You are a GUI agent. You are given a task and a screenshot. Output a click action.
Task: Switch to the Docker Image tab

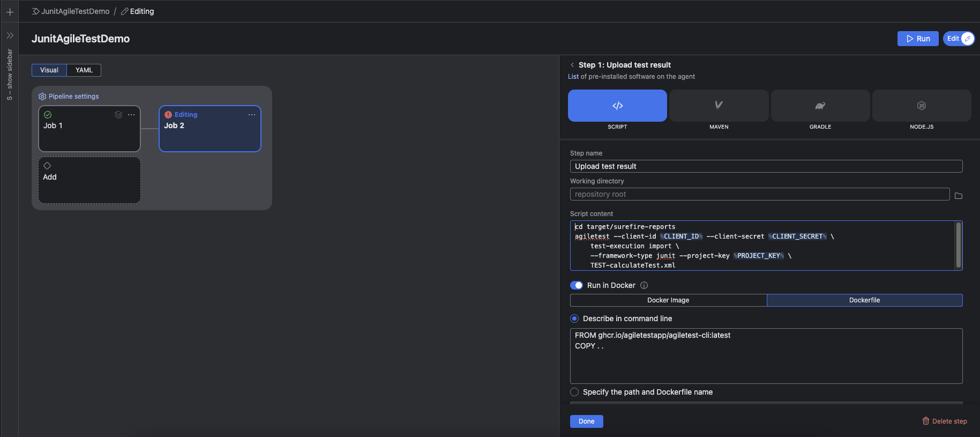point(668,300)
